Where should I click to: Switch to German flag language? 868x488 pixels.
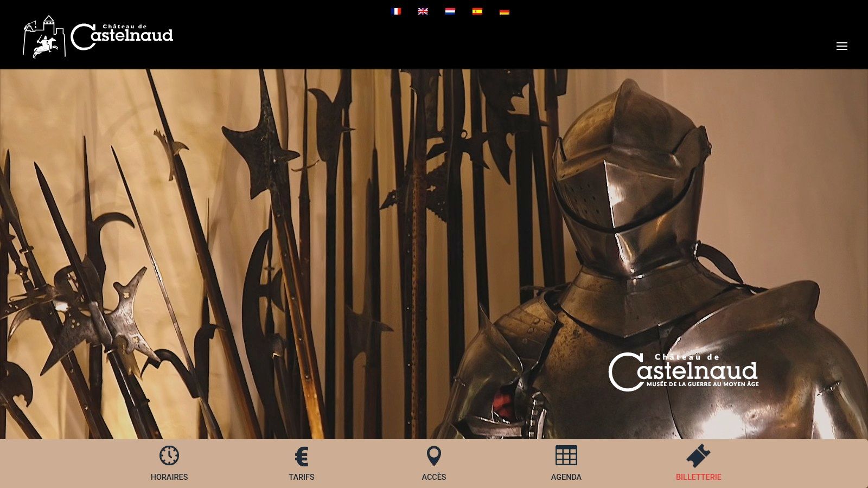[x=505, y=11]
